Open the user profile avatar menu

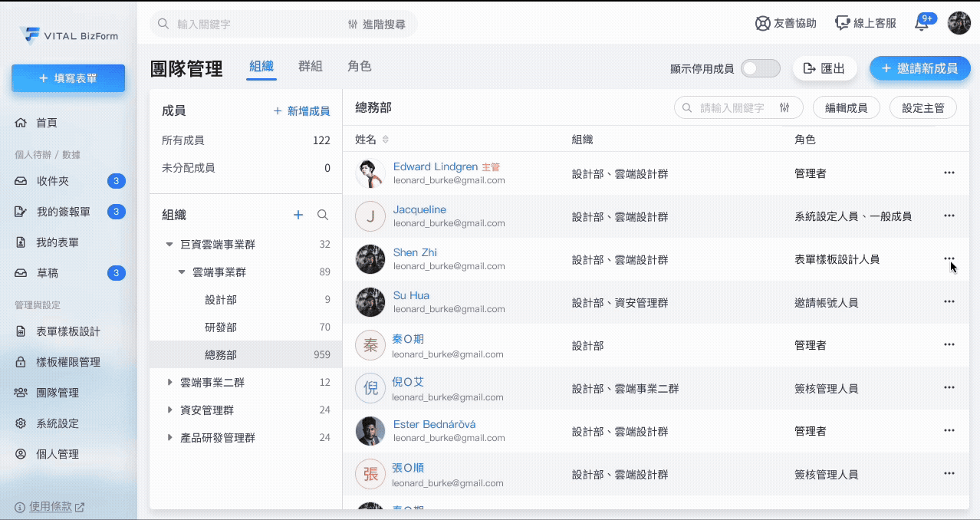click(959, 23)
